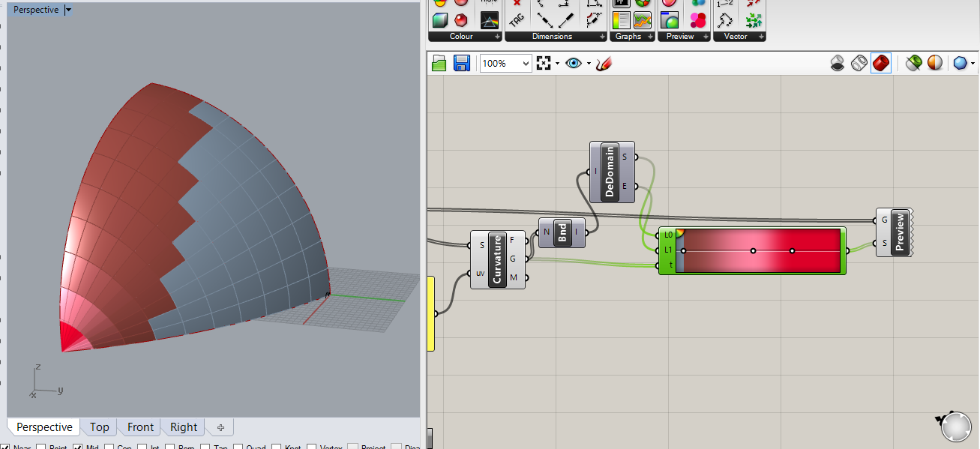
Task: Save the Grasshopper definition with the disk icon
Action: (462, 63)
